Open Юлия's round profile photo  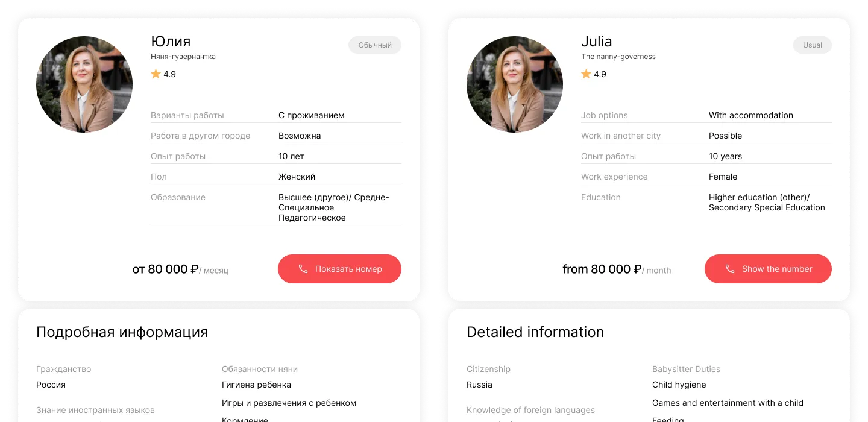[x=84, y=84]
